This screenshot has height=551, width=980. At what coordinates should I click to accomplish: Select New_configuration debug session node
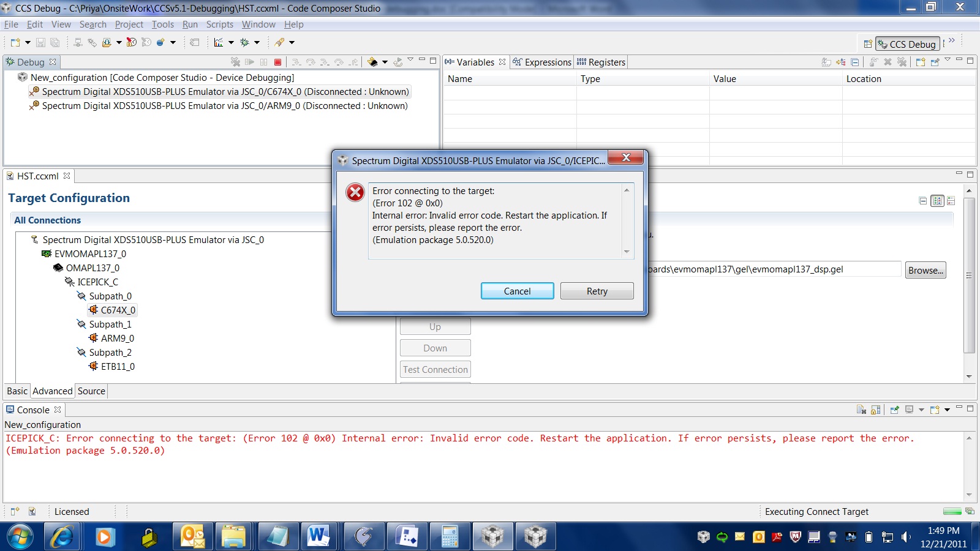coord(156,78)
